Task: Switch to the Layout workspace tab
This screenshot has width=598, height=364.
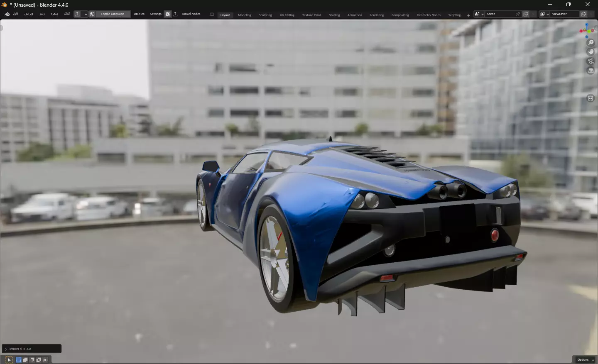Action: (x=225, y=15)
